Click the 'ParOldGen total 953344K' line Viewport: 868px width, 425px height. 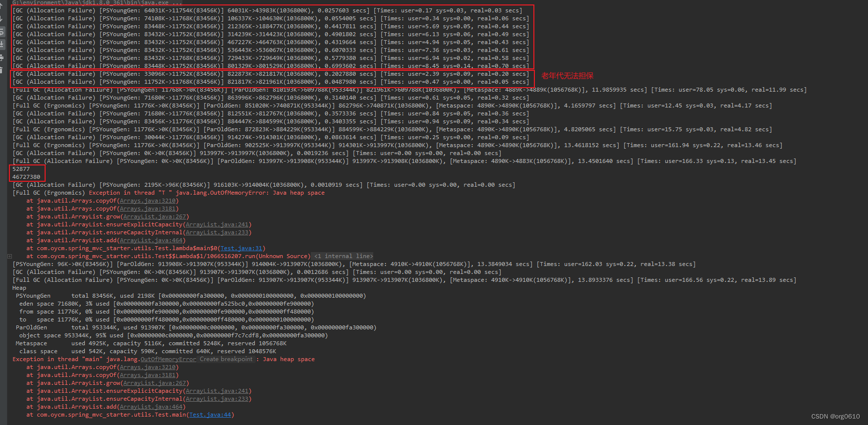pyautogui.click(x=196, y=327)
